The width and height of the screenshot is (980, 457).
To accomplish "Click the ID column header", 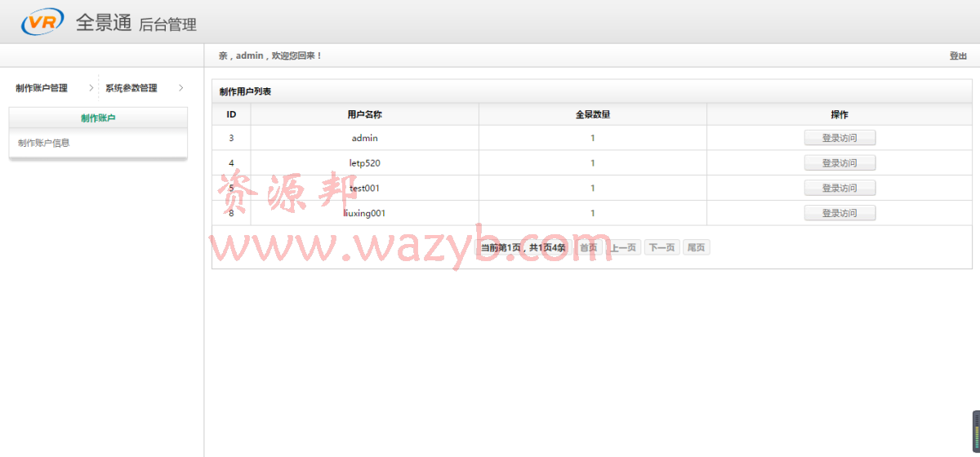I will [x=231, y=114].
